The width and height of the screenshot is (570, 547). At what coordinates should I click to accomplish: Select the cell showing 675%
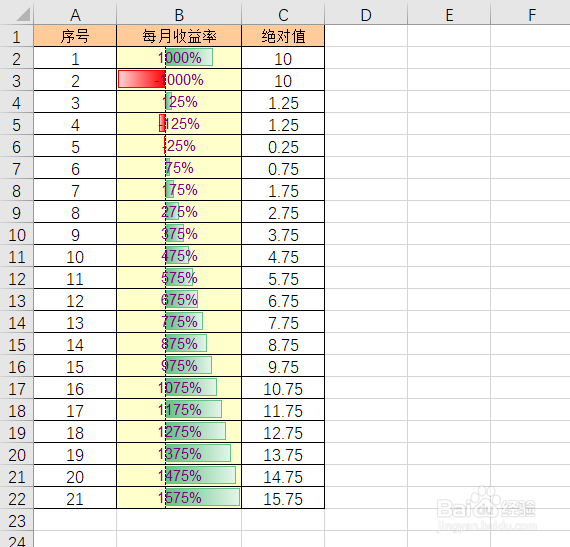(179, 300)
